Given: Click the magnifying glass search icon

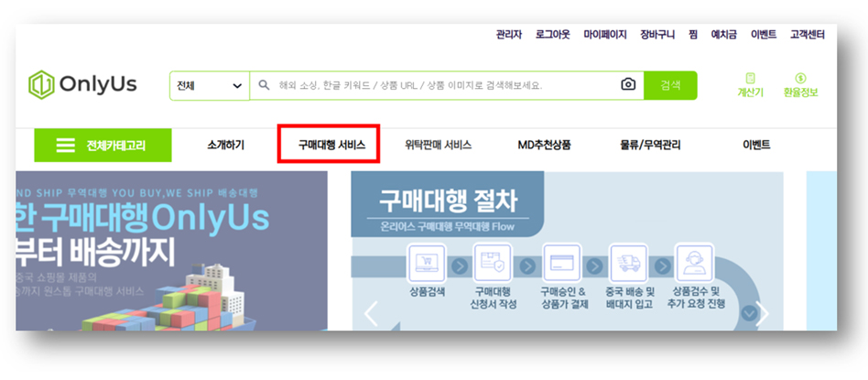Looking at the screenshot, I should click(x=264, y=85).
